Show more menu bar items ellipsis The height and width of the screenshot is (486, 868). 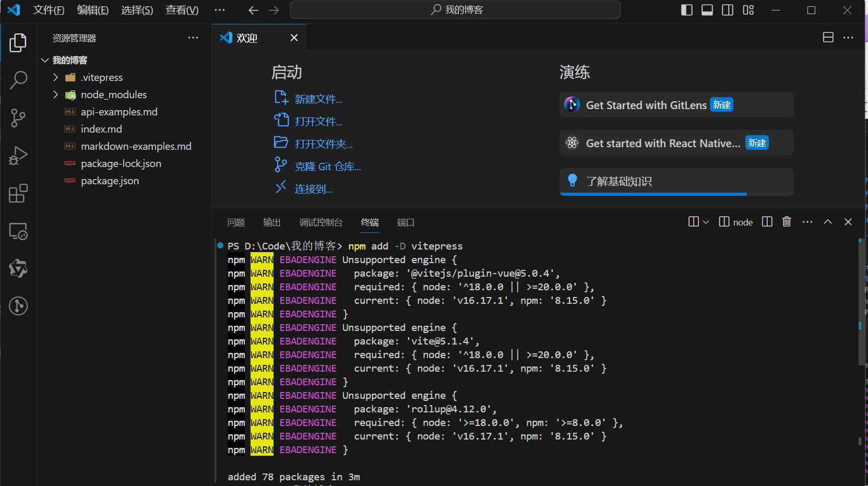coord(220,10)
